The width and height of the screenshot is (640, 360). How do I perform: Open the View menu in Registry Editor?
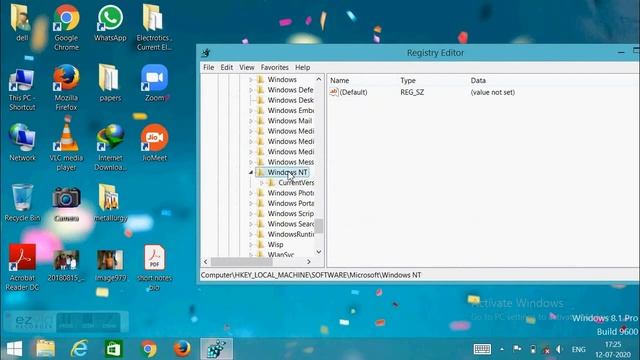point(247,67)
